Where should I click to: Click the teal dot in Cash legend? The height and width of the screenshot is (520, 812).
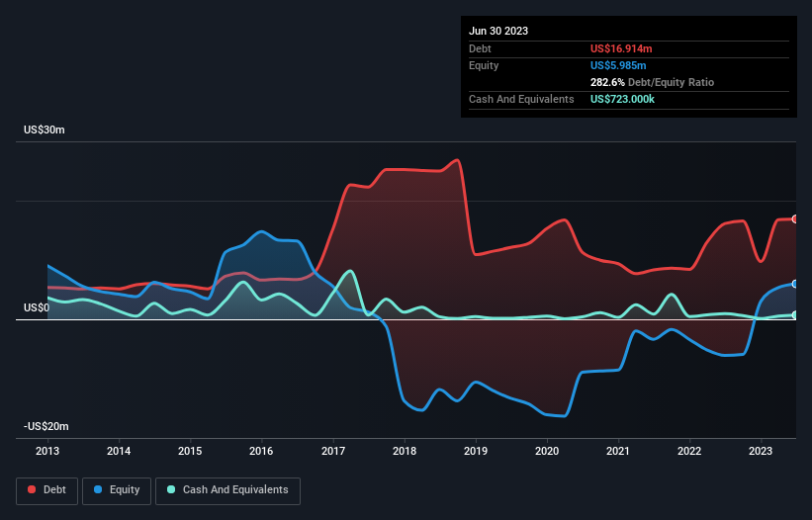tap(171, 489)
